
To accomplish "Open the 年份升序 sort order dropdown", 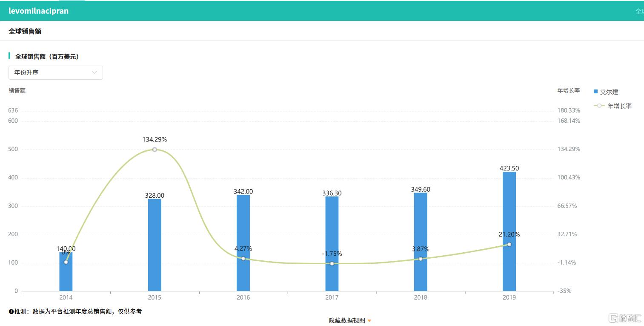I will click(56, 72).
